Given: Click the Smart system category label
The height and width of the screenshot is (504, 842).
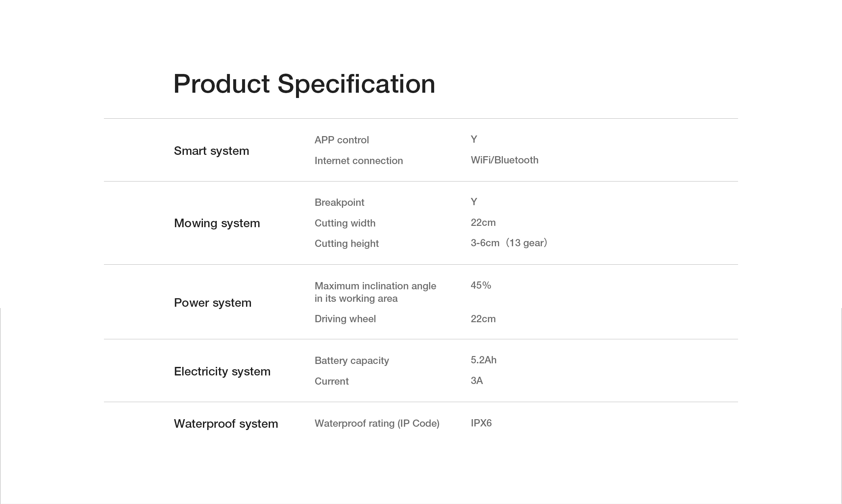Looking at the screenshot, I should [211, 151].
